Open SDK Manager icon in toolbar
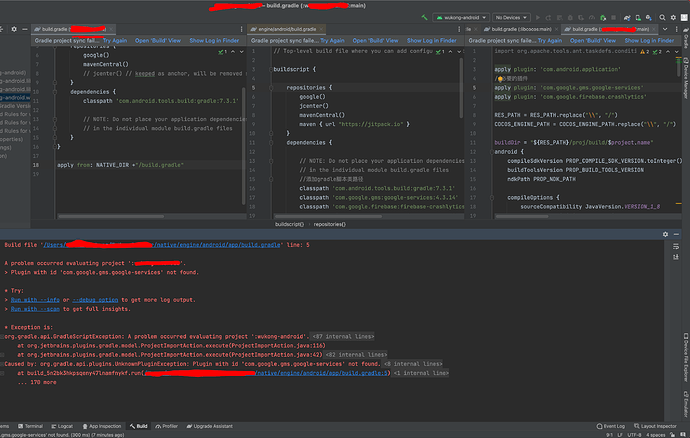This screenshot has height=438, width=690. 649,18
